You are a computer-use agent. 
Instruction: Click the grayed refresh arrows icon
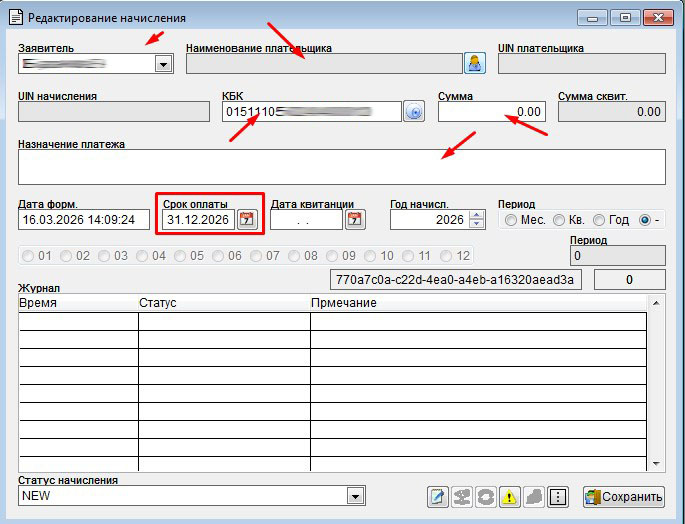click(485, 497)
